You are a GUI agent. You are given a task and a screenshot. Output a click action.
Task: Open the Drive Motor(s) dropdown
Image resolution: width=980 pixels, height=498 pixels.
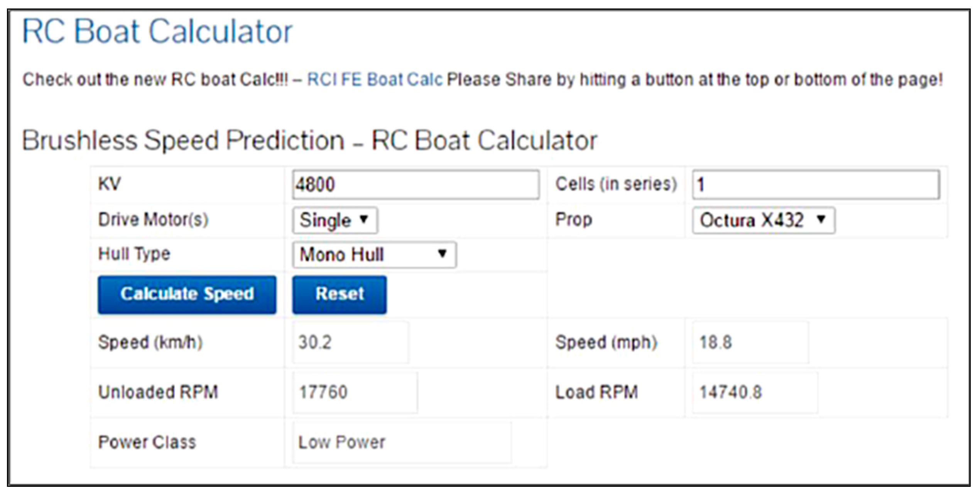click(x=335, y=220)
